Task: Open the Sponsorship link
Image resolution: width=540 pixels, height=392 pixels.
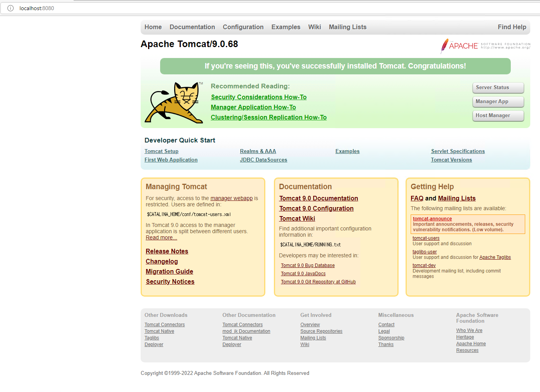Action: 391,338
